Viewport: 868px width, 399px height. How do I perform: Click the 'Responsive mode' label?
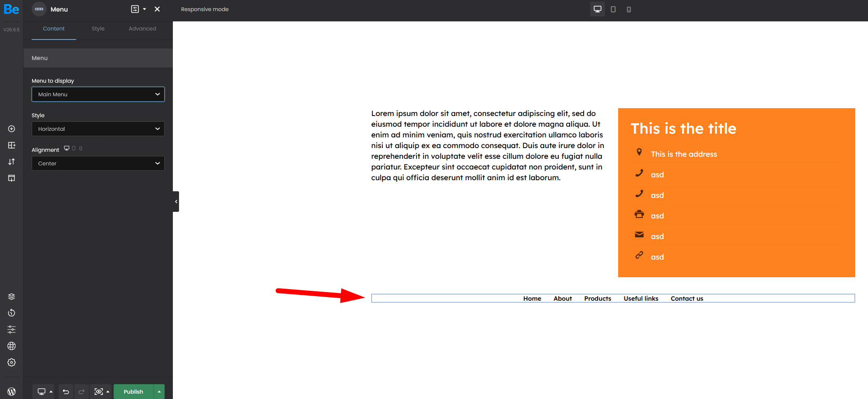(205, 9)
